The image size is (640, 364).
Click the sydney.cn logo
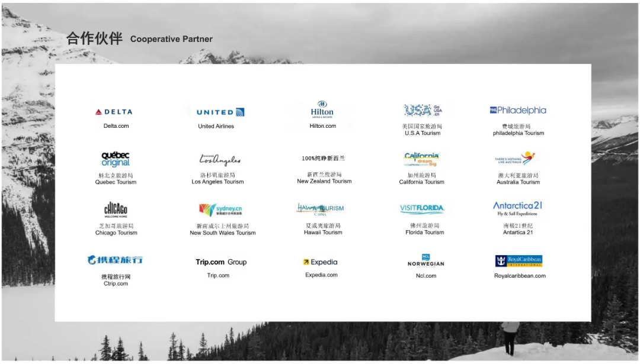pos(220,210)
